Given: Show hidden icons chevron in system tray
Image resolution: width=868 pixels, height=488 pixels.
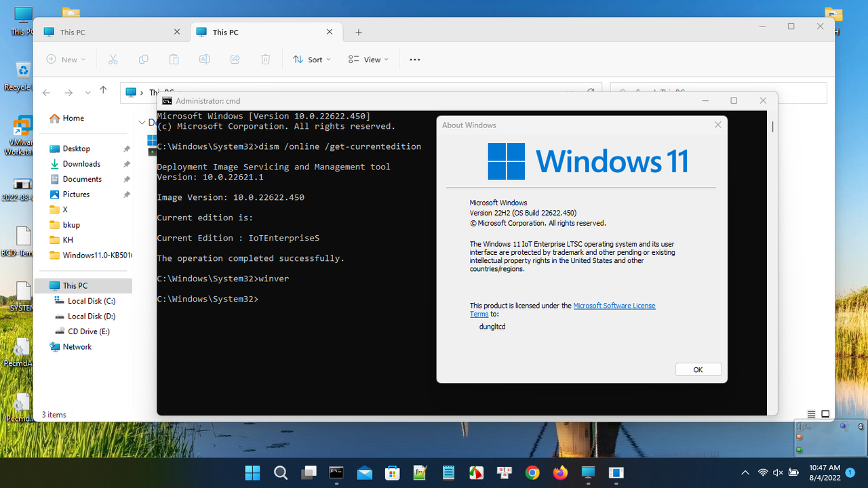Looking at the screenshot, I should point(745,472).
